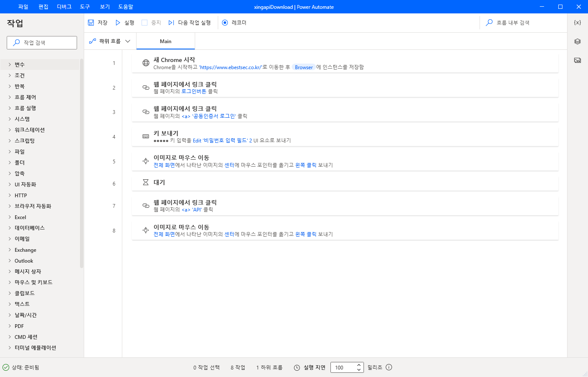The width and height of the screenshot is (588, 377).
Task: Click link icon of step 3 action
Action: [146, 112]
